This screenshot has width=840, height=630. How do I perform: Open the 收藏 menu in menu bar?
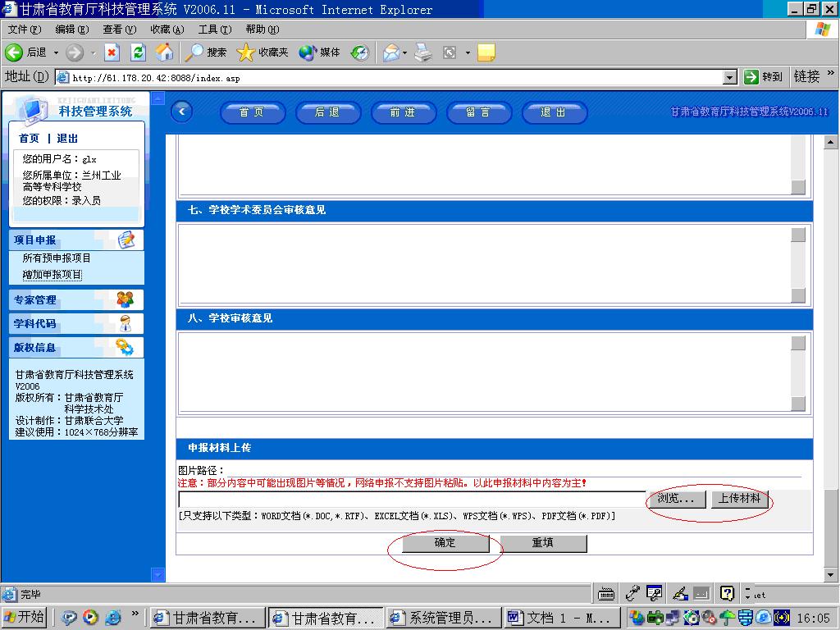click(x=167, y=30)
